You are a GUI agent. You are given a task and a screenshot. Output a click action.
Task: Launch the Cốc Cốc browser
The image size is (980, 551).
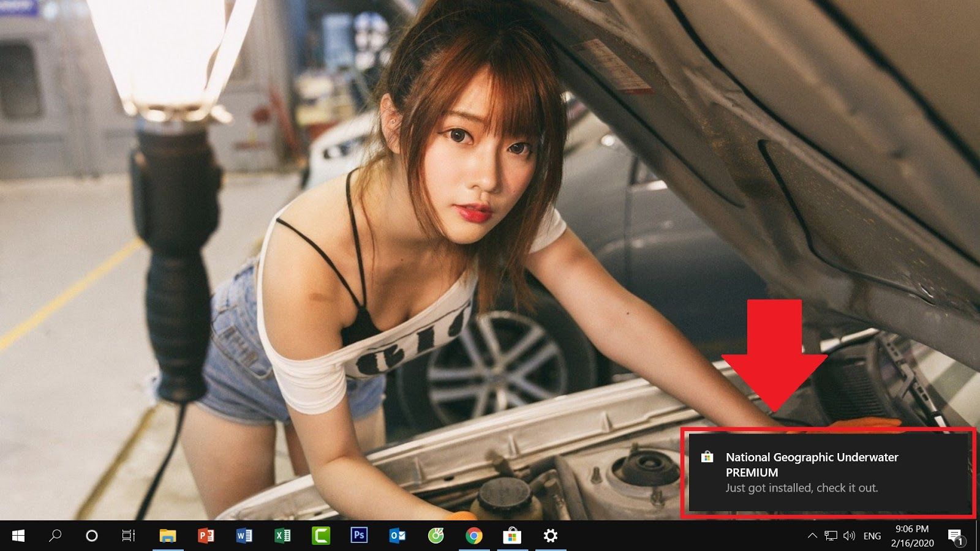434,536
